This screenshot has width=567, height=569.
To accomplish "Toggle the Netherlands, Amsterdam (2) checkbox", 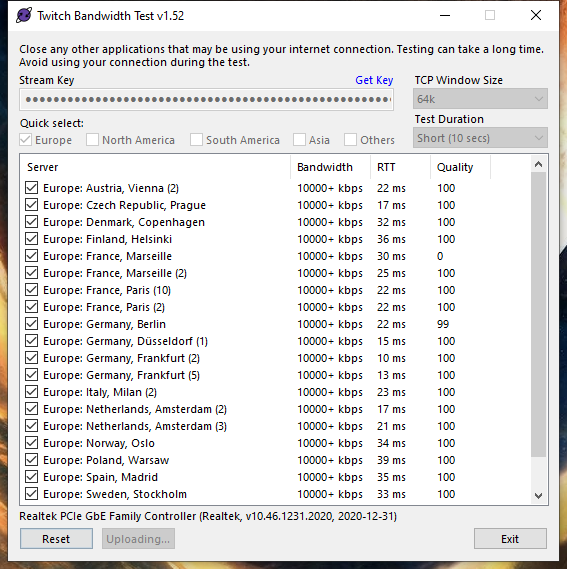I will (x=32, y=409).
